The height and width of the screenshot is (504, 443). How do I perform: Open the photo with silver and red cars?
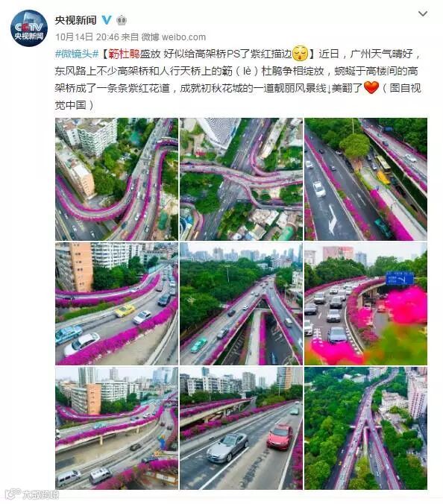coord(241,428)
